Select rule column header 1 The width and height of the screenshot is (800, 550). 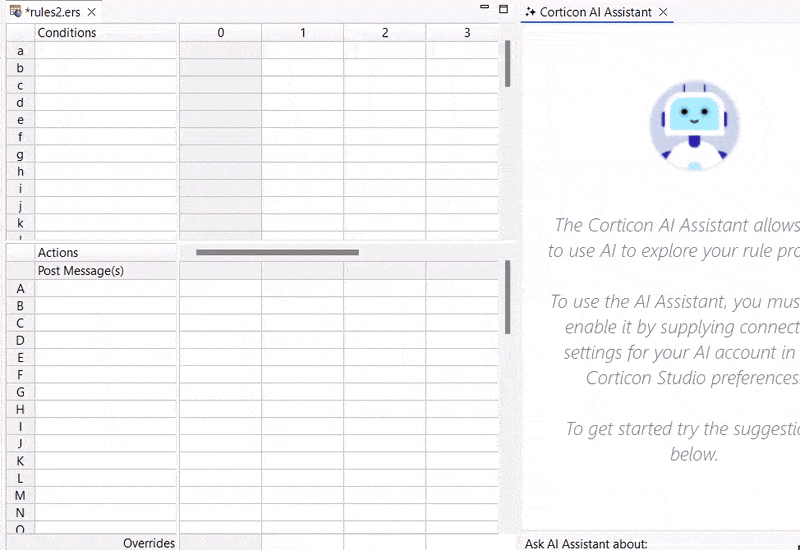(x=303, y=33)
